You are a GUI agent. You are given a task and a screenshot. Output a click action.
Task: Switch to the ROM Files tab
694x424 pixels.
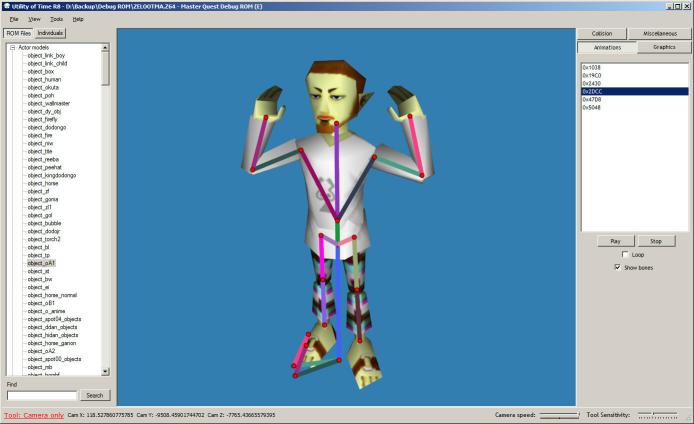pos(19,33)
